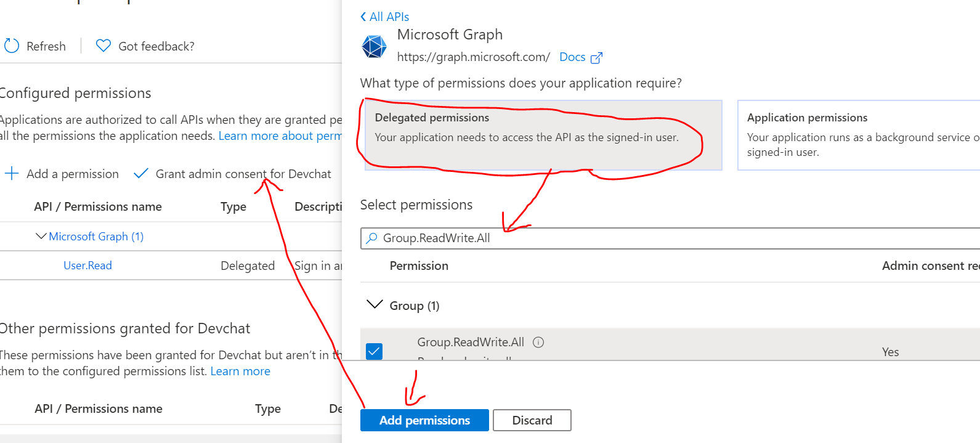Go back to All APIs
This screenshot has width=980, height=443.
(384, 17)
